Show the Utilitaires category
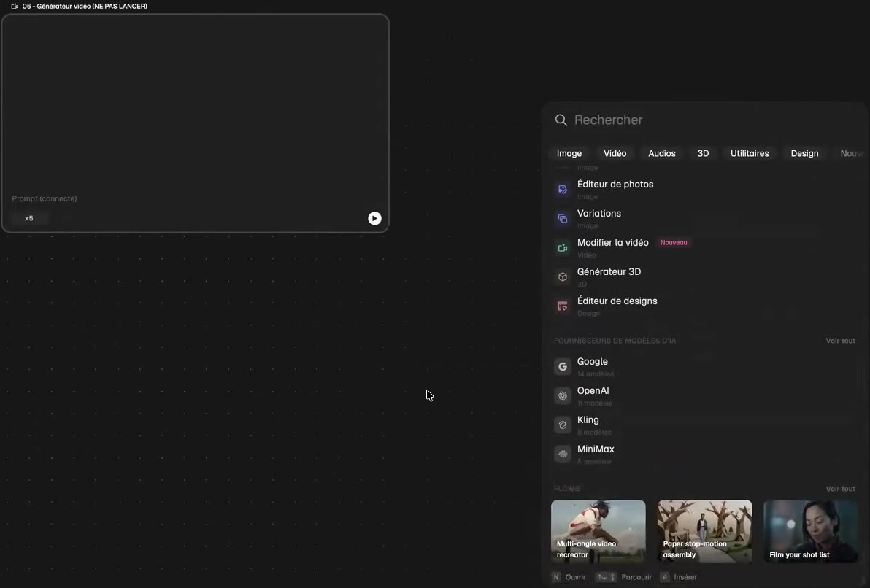 click(x=750, y=154)
